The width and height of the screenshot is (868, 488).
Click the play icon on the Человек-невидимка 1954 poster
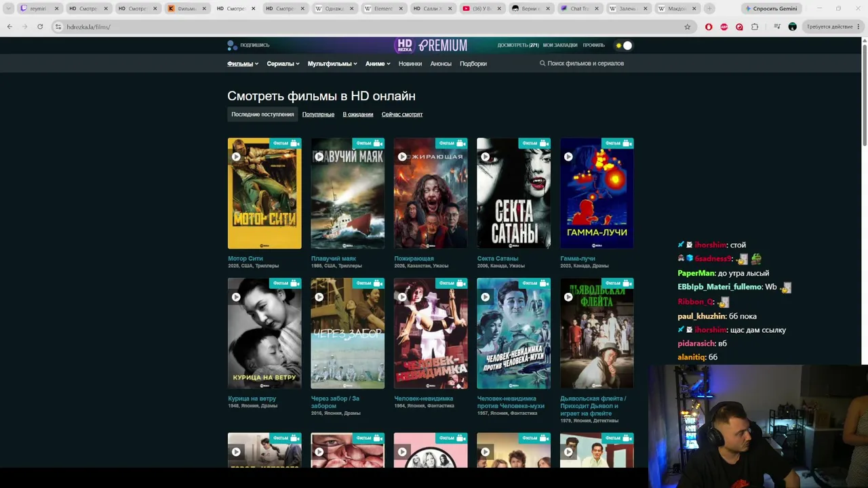point(402,297)
